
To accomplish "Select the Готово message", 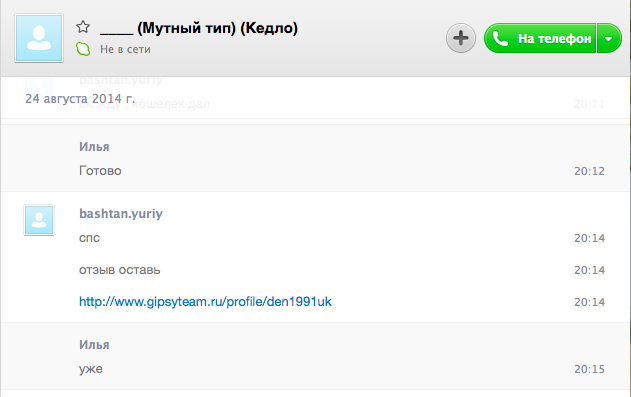I will [x=100, y=171].
